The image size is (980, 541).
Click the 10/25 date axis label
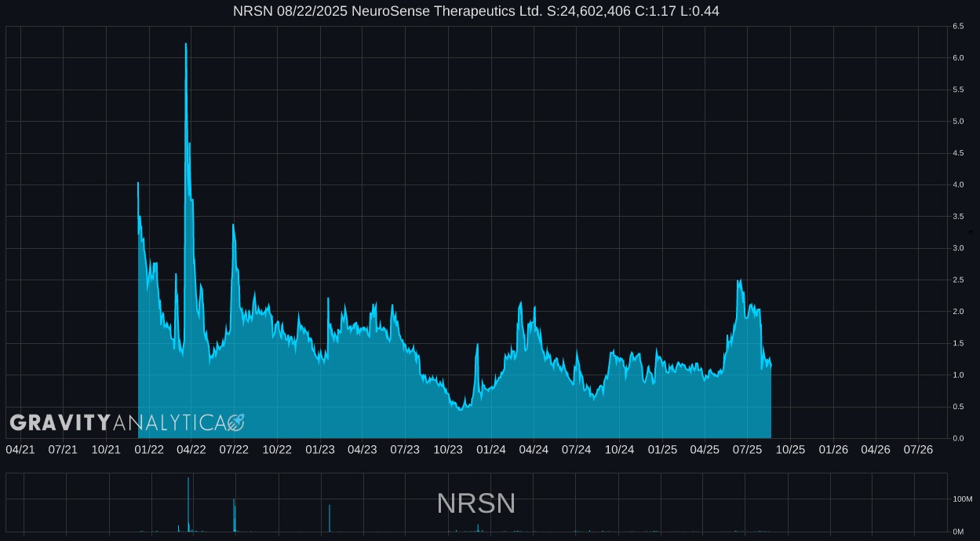(x=790, y=449)
